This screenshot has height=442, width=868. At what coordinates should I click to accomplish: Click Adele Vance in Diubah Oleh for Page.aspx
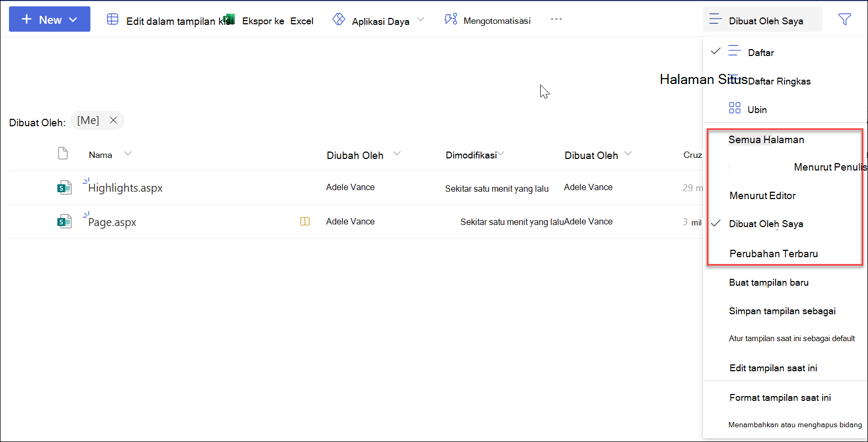coord(350,221)
